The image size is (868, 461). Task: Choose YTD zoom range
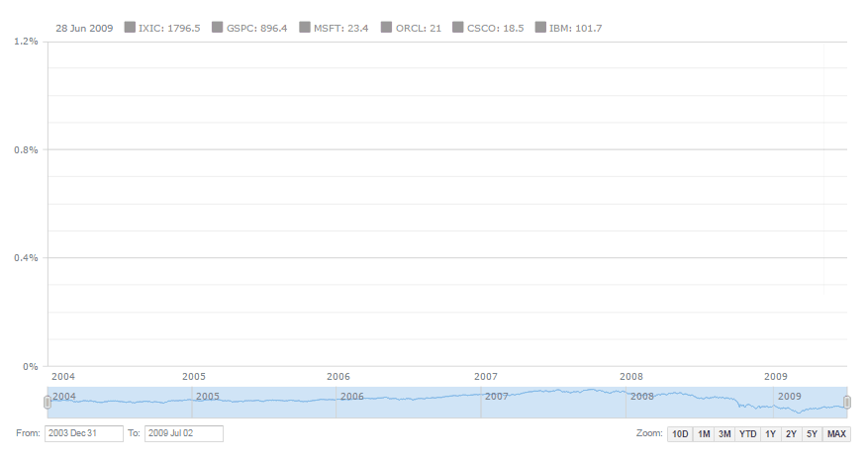point(748,434)
